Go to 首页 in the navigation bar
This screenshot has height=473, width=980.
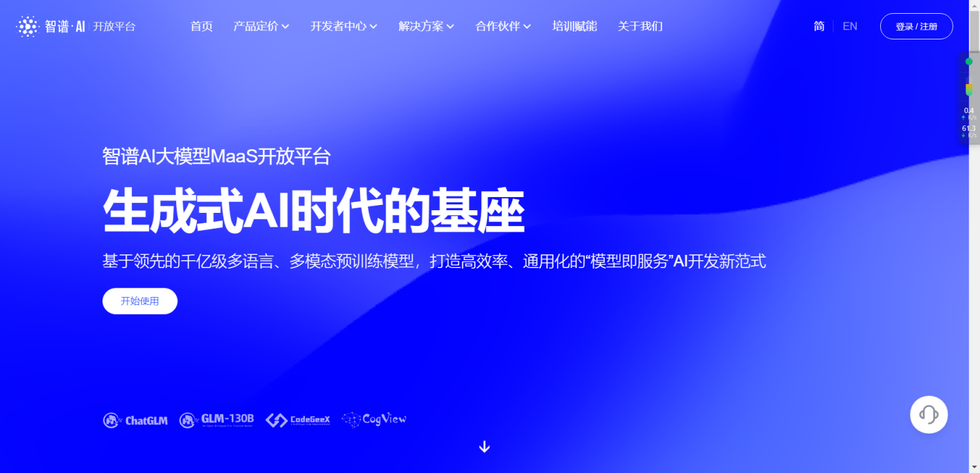click(202, 26)
